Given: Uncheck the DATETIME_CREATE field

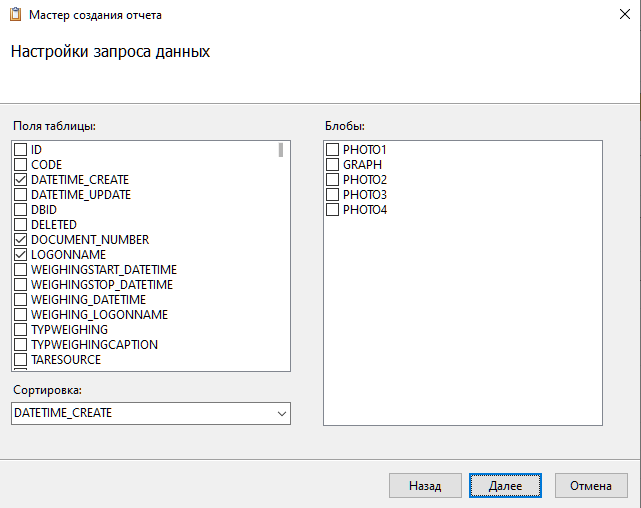Looking at the screenshot, I should (20, 180).
